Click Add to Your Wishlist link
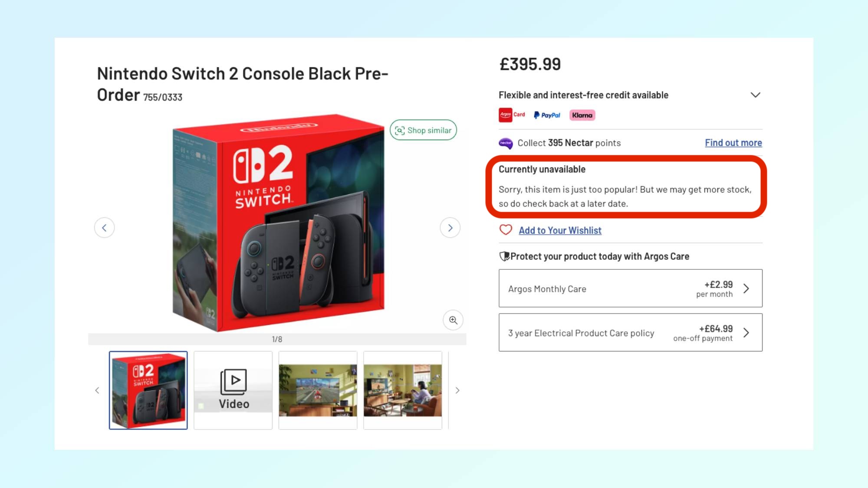868x488 pixels. [x=559, y=230]
